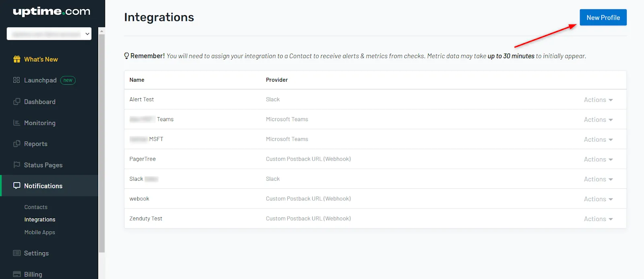644x279 pixels.
Task: Click the What's New gift icon
Action: point(17,59)
